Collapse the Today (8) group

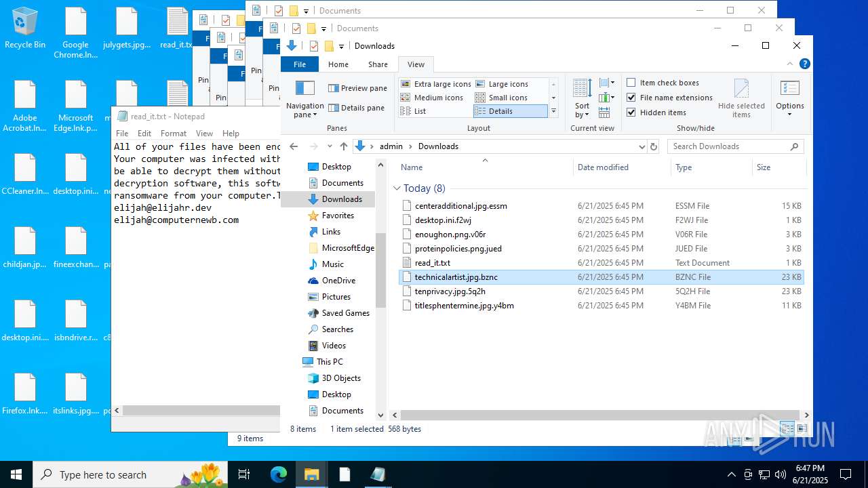[x=397, y=188]
